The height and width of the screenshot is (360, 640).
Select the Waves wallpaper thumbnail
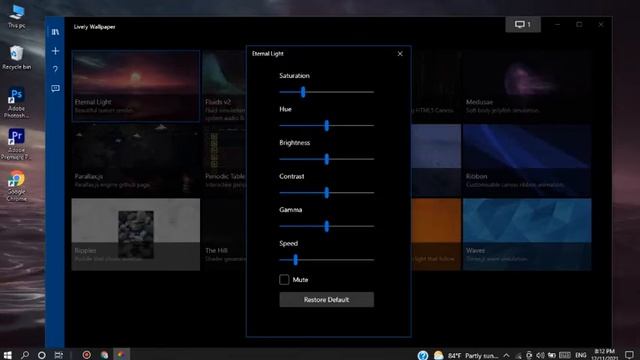click(x=527, y=234)
